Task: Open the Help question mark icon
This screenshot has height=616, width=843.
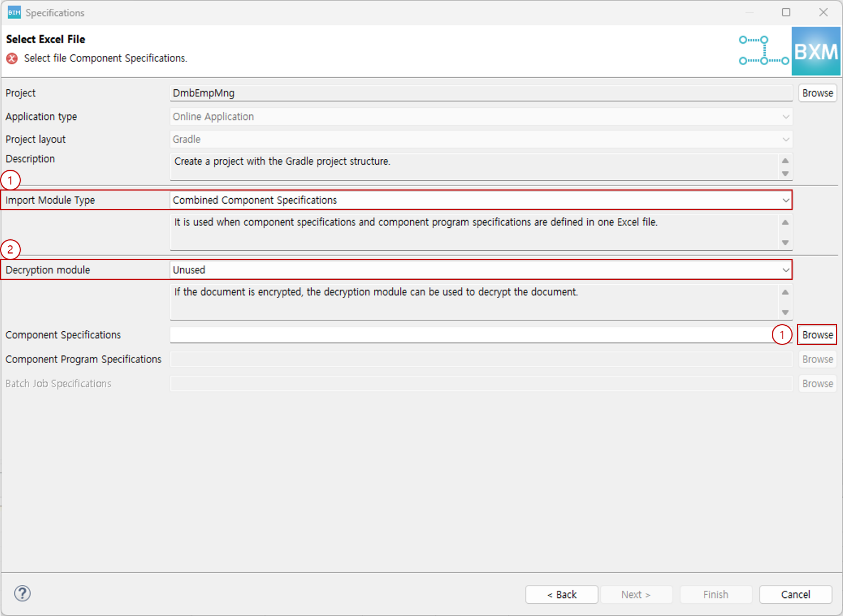Action: tap(22, 593)
